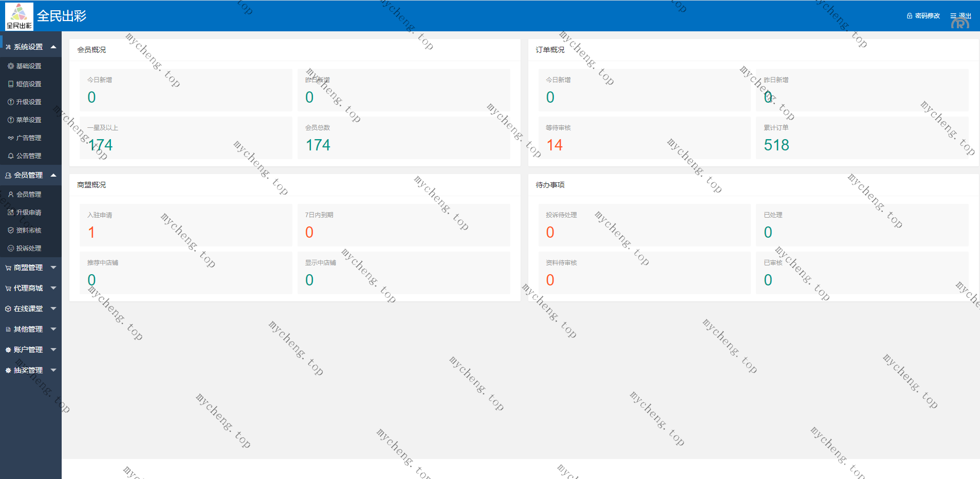Expand the 账户管理 dropdown arrow

(53, 350)
